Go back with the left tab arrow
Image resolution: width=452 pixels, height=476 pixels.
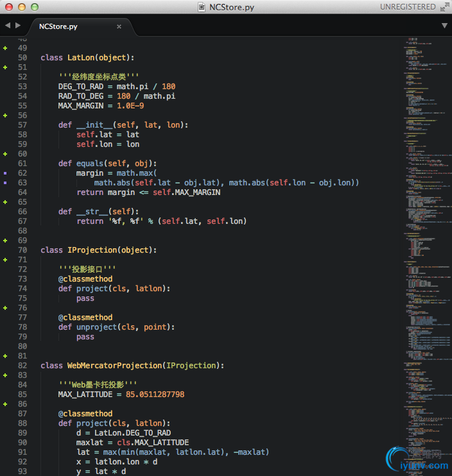coord(8,26)
